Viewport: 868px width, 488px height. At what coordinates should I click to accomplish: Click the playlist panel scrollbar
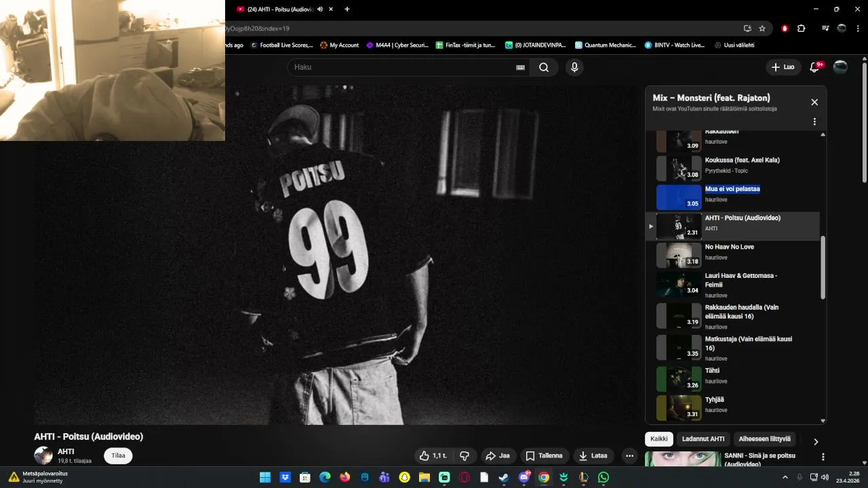coord(823,267)
